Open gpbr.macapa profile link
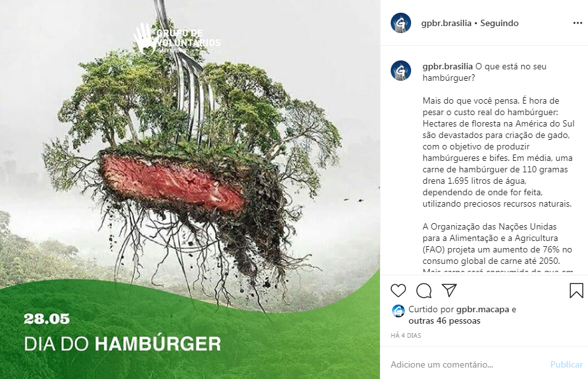588x379 pixels. 482,310
